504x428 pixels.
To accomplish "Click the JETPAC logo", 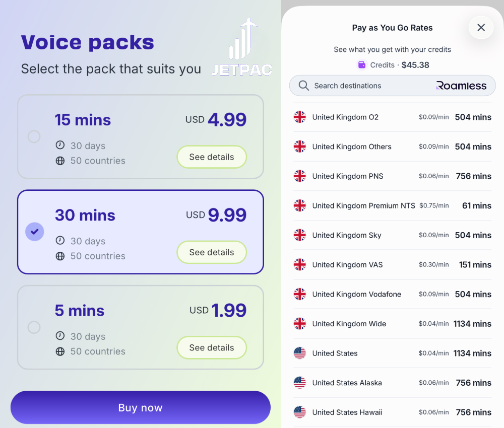I will click(242, 46).
